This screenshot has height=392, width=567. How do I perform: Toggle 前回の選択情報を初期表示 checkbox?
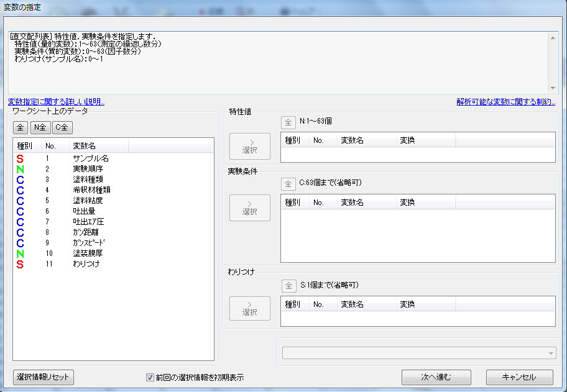[150, 377]
